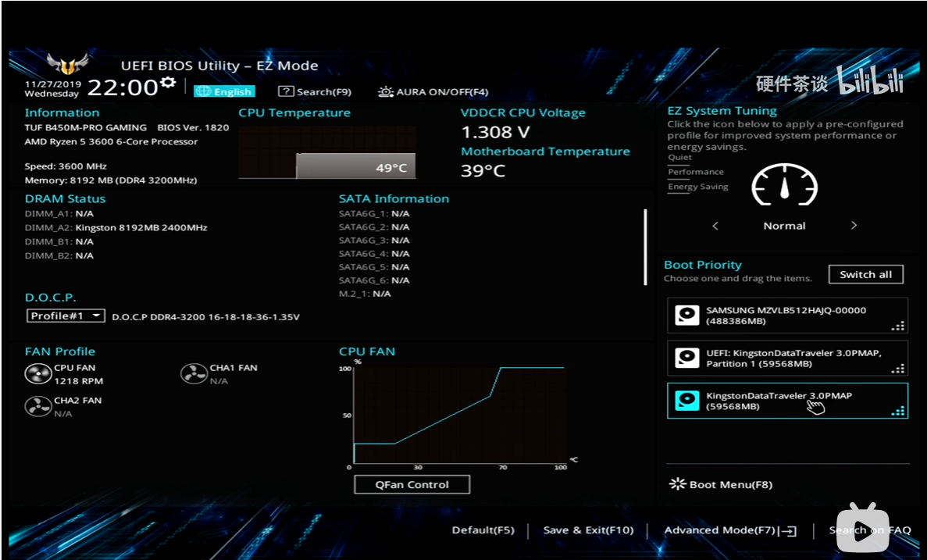Click the Advanced Mode exit arrow icon
Image resolution: width=927 pixels, height=560 pixels.
point(789,531)
